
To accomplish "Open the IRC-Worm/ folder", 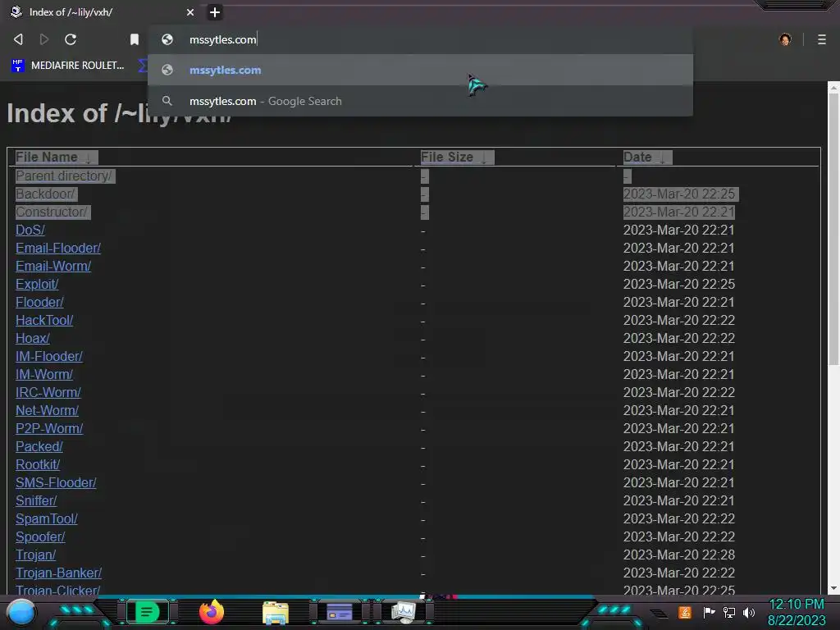I will [x=48, y=392].
